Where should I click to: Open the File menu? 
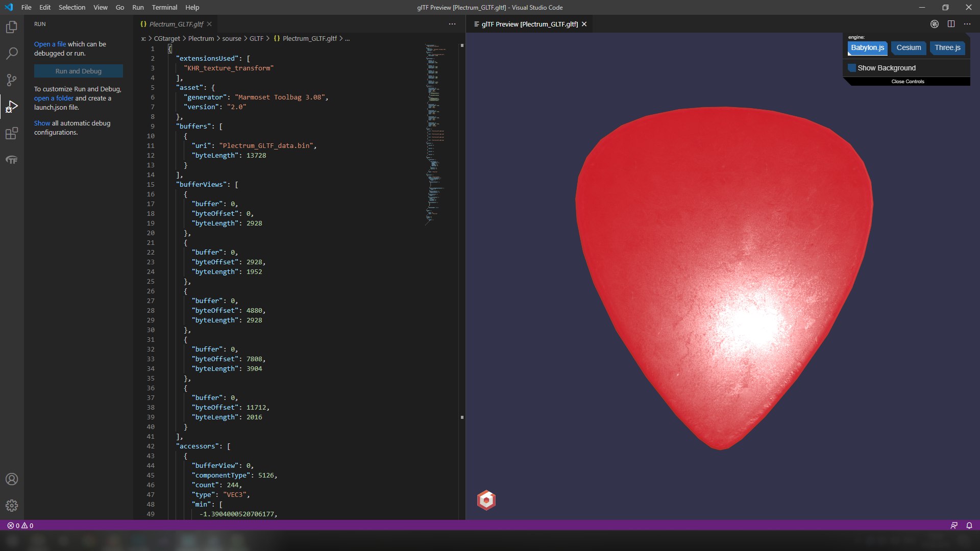[x=27, y=7]
